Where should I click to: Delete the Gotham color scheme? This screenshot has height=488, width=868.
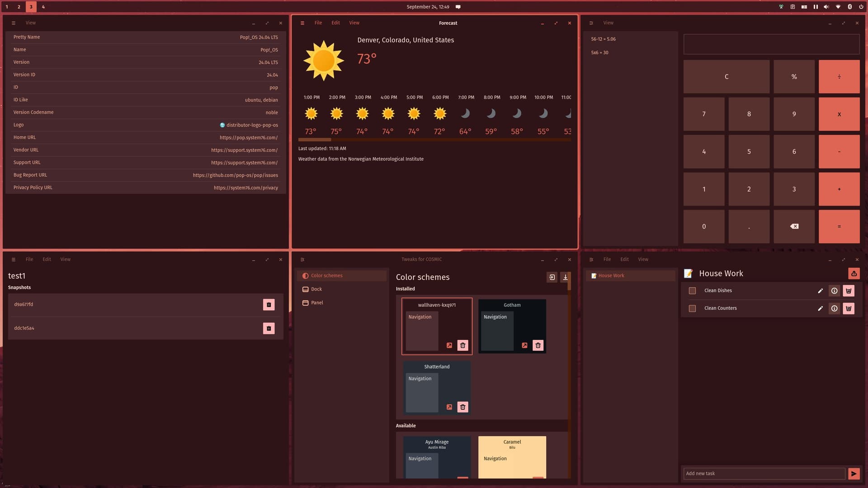click(538, 346)
